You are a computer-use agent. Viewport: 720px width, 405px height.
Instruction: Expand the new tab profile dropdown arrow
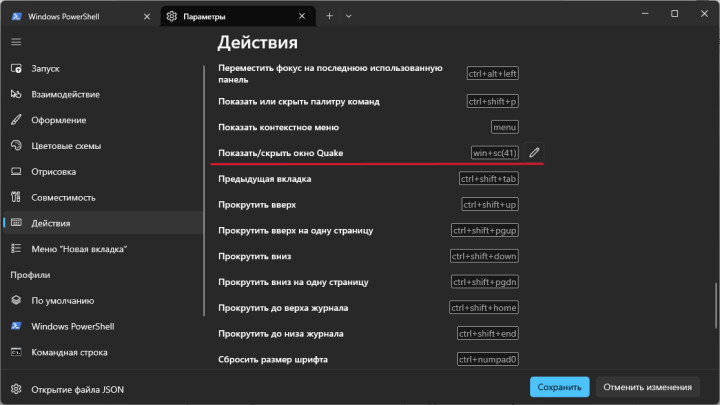pyautogui.click(x=349, y=15)
